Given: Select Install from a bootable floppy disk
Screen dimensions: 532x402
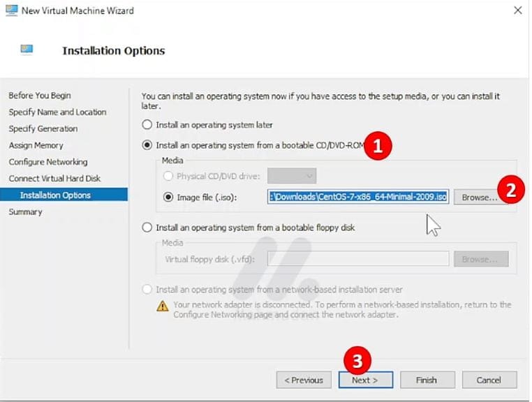Looking at the screenshot, I should (x=147, y=228).
